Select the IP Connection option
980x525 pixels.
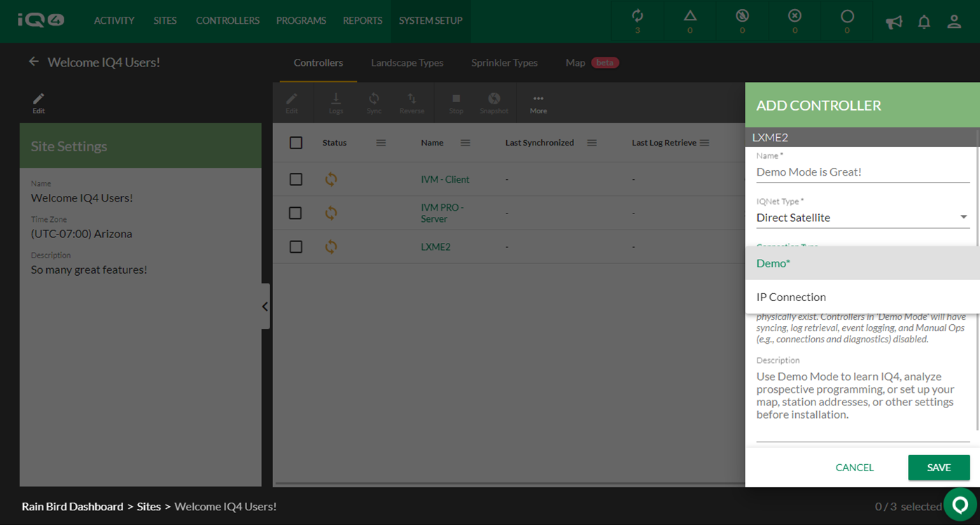(x=862, y=297)
